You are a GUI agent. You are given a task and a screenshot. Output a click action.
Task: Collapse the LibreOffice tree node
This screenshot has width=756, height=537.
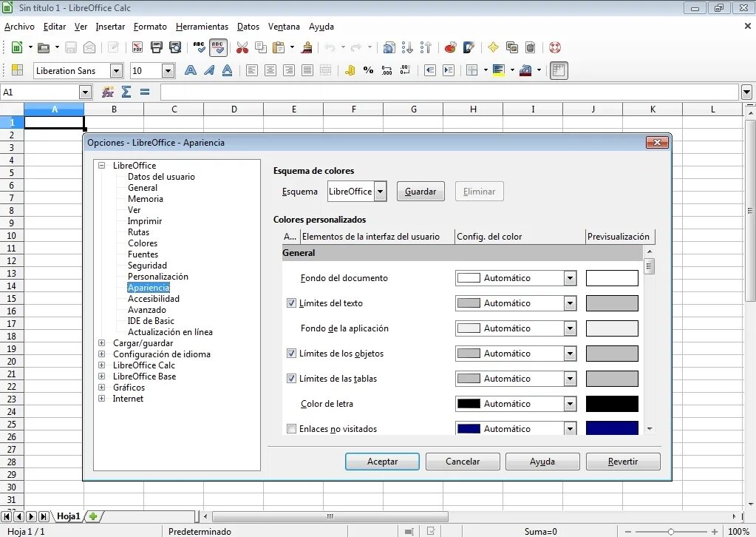[x=102, y=165]
